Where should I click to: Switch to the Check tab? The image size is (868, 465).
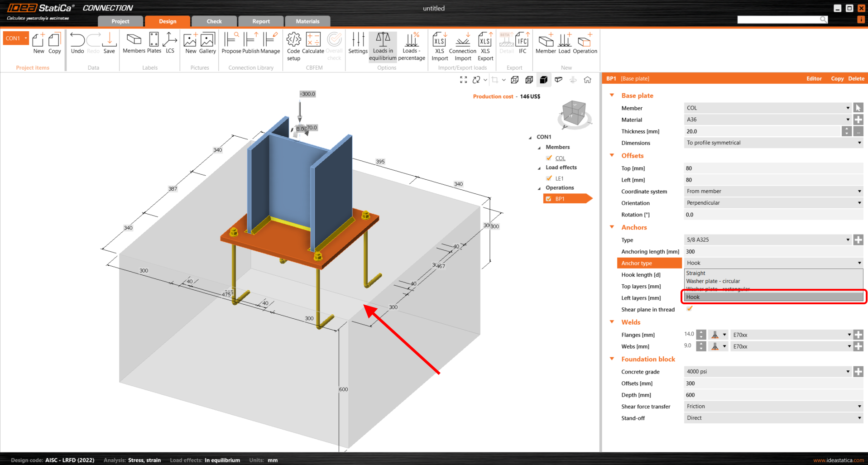tap(214, 21)
